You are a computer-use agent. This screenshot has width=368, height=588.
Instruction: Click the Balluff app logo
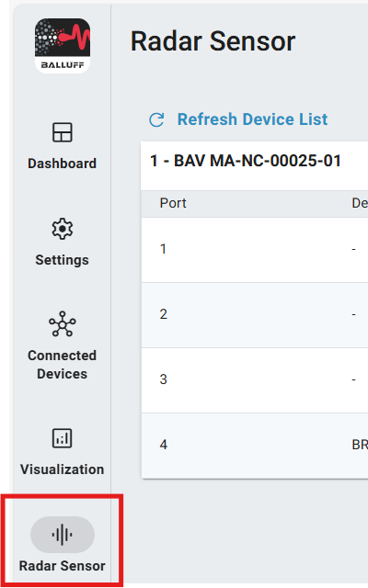63,46
